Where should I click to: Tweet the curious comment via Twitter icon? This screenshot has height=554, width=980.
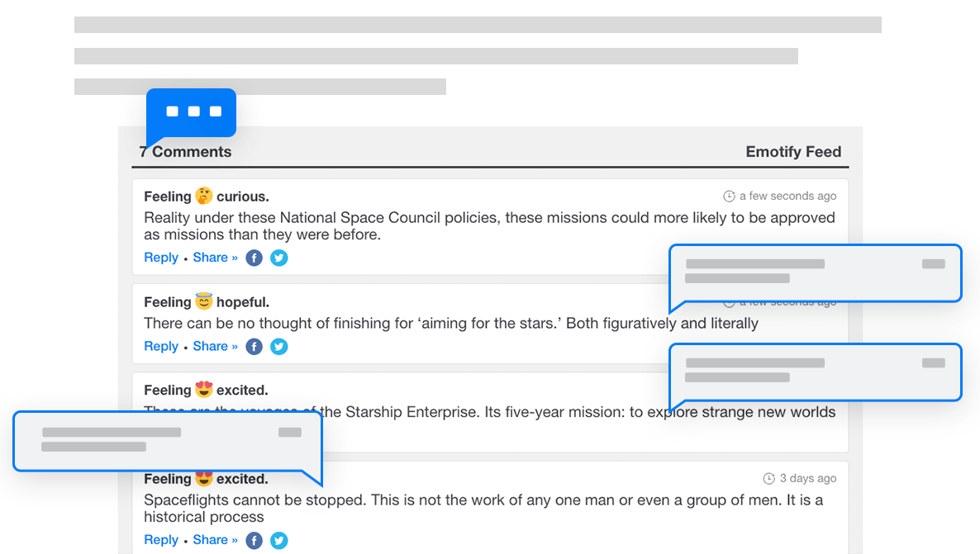click(x=279, y=258)
